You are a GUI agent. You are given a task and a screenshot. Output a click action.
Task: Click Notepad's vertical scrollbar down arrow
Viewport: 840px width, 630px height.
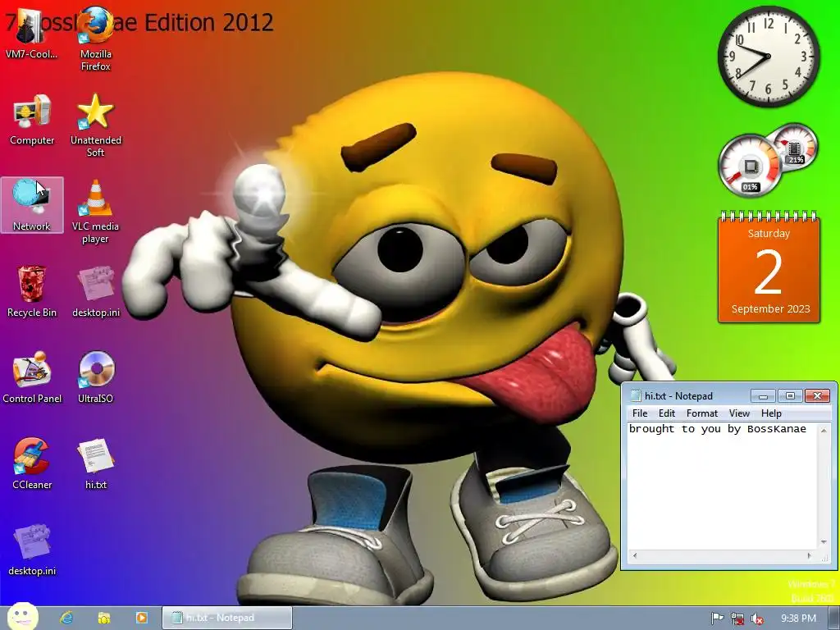(824, 542)
